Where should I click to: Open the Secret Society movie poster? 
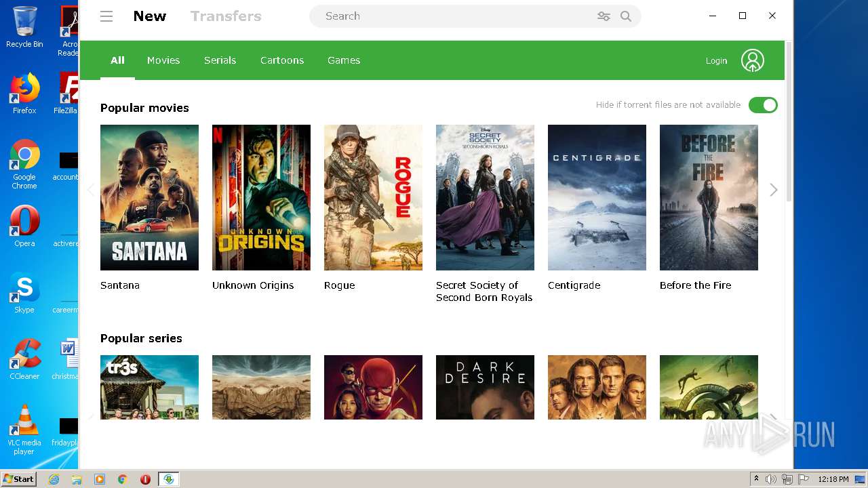click(x=485, y=197)
